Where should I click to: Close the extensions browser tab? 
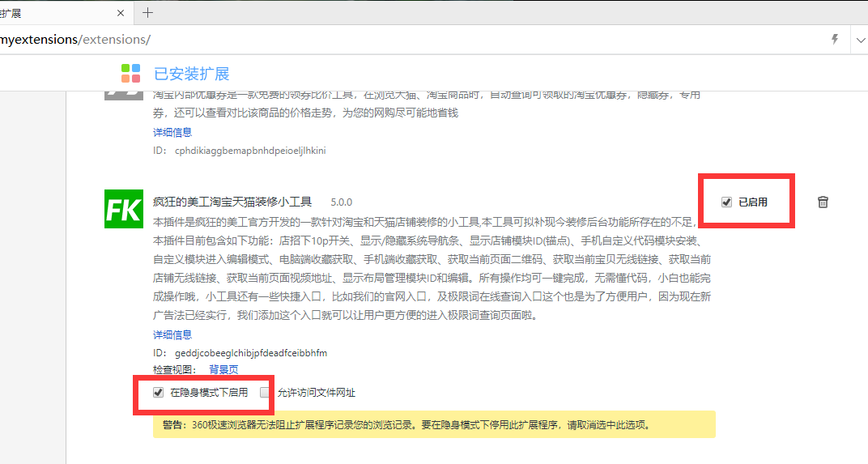[121, 13]
